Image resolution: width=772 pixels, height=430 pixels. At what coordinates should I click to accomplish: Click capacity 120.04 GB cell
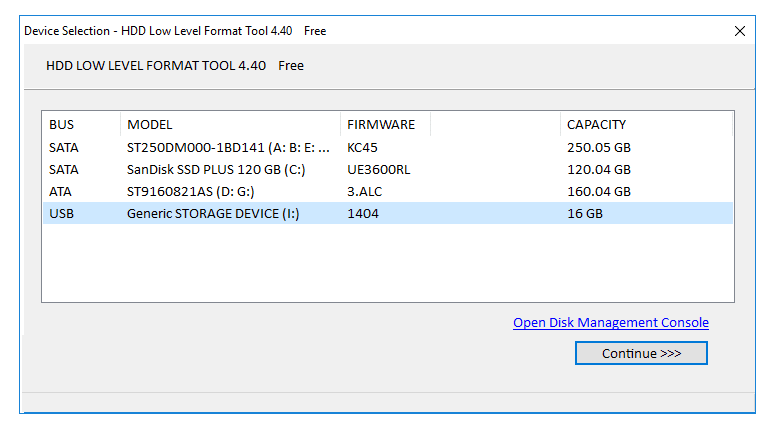pyautogui.click(x=599, y=169)
